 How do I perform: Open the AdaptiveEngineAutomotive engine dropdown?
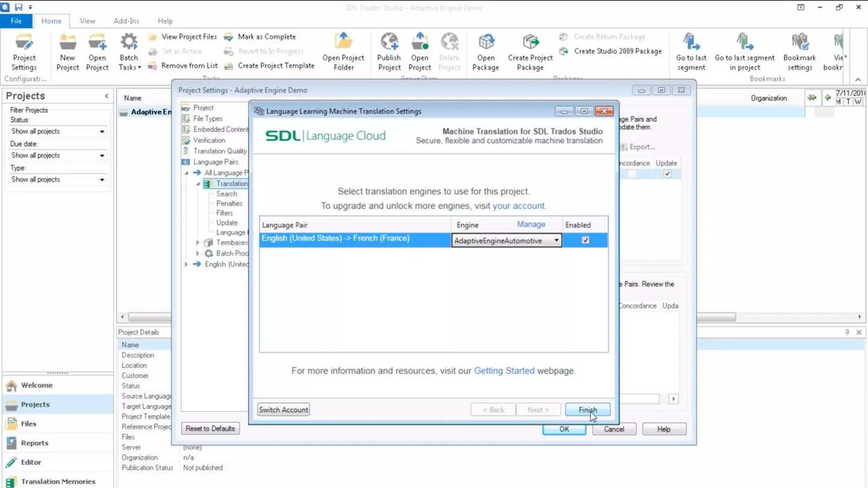[556, 241]
